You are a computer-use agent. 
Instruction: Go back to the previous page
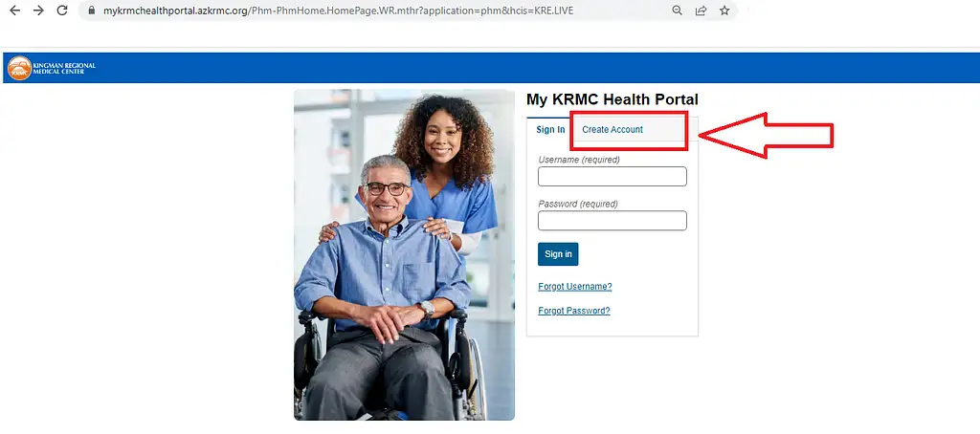pos(15,11)
